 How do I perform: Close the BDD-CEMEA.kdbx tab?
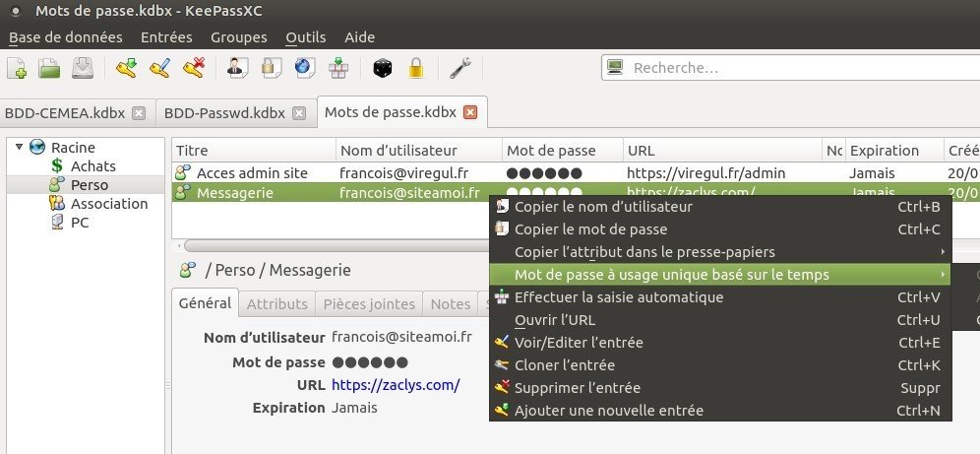coord(139,113)
